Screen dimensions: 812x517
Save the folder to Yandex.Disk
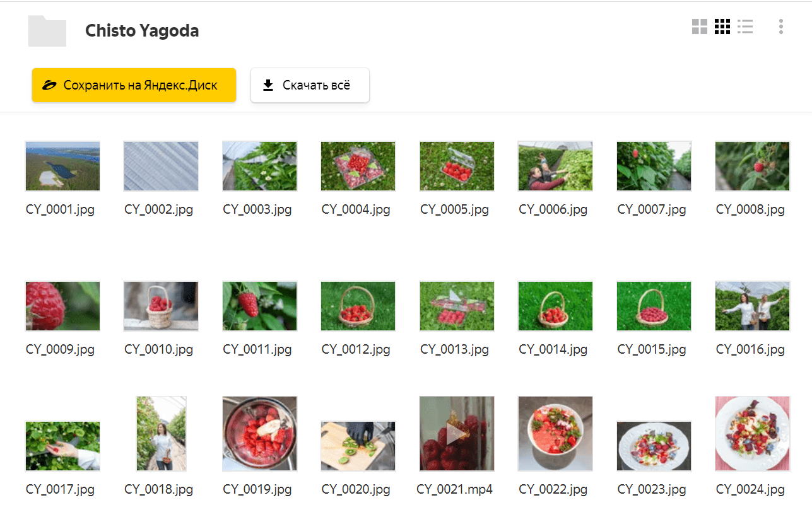pyautogui.click(x=134, y=85)
